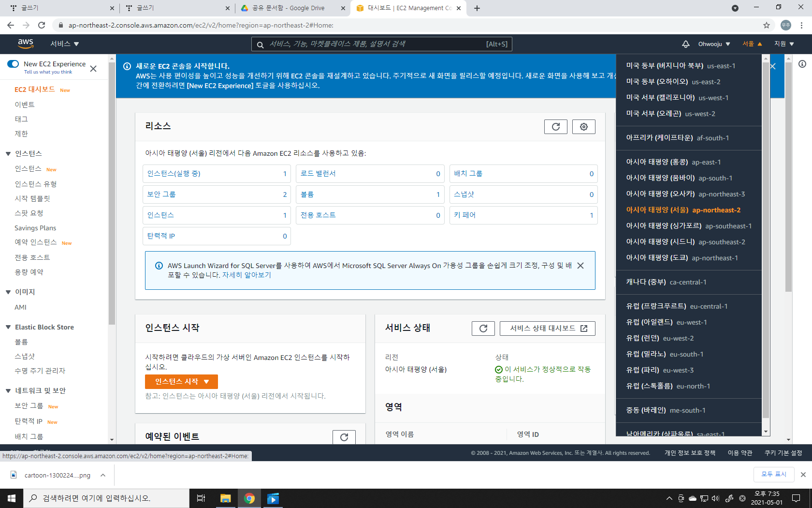Open volume control in system tray

[x=716, y=498]
